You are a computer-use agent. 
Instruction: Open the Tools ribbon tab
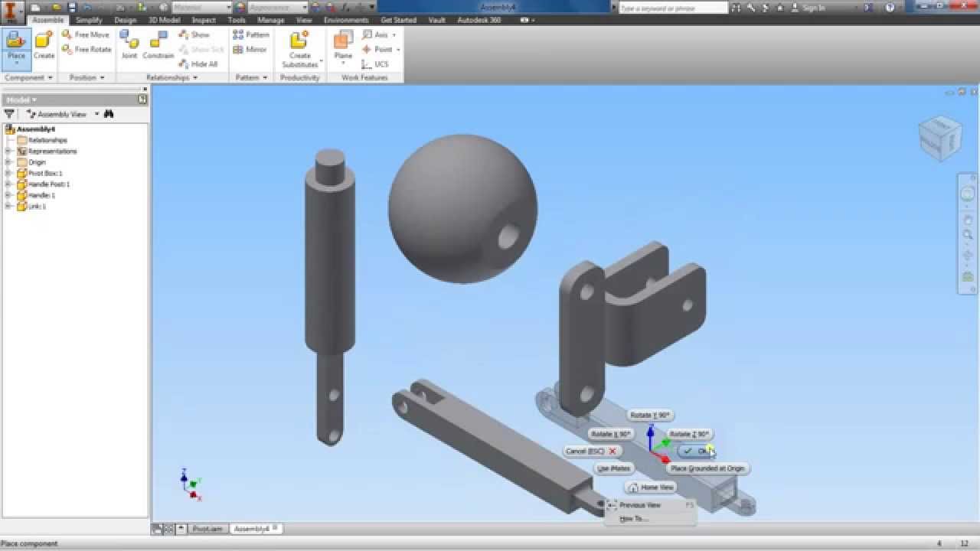coord(237,20)
